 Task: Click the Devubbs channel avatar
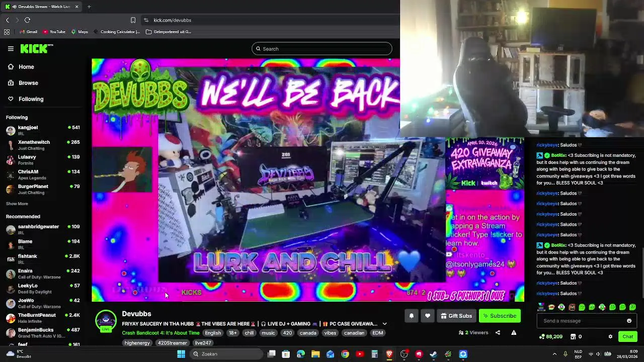pyautogui.click(x=106, y=321)
